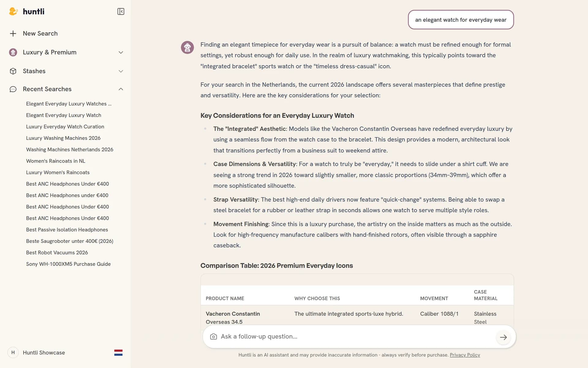Click the Netherlands flag icon
This screenshot has height=368, width=588.
click(118, 353)
